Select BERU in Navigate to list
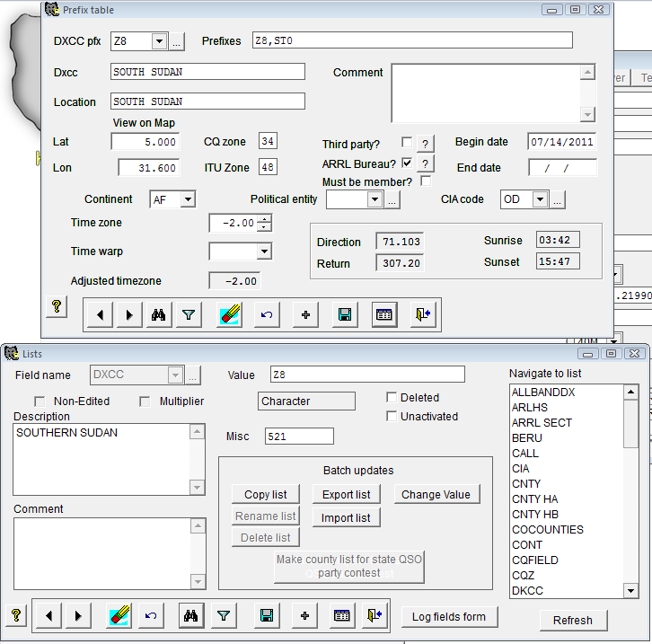Viewport: 652px width, 644px height. click(527, 437)
